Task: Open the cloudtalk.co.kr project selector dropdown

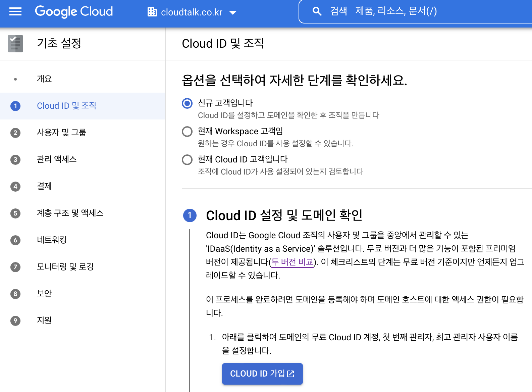Action: tap(192, 12)
